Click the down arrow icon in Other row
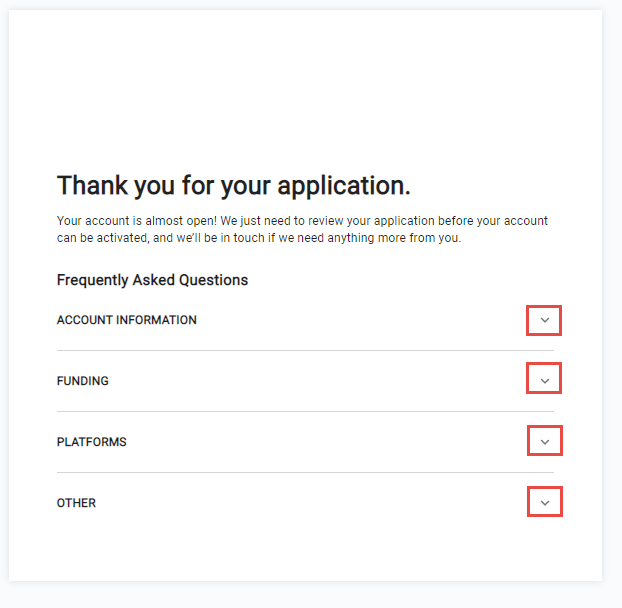The width and height of the screenshot is (622, 608). click(544, 502)
